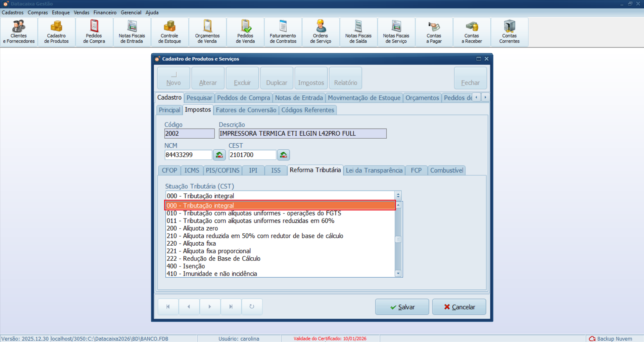This screenshot has width=644, height=342.
Task: Go to the last record arrow
Action: (231, 306)
